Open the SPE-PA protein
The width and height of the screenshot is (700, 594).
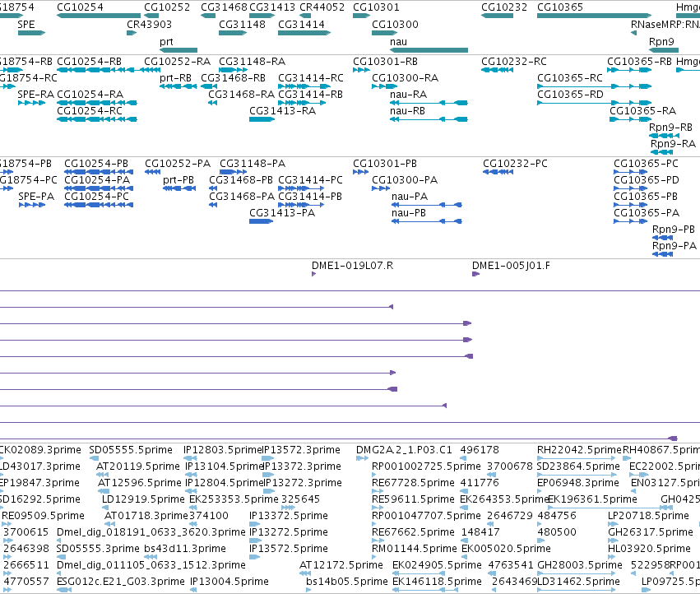click(36, 197)
